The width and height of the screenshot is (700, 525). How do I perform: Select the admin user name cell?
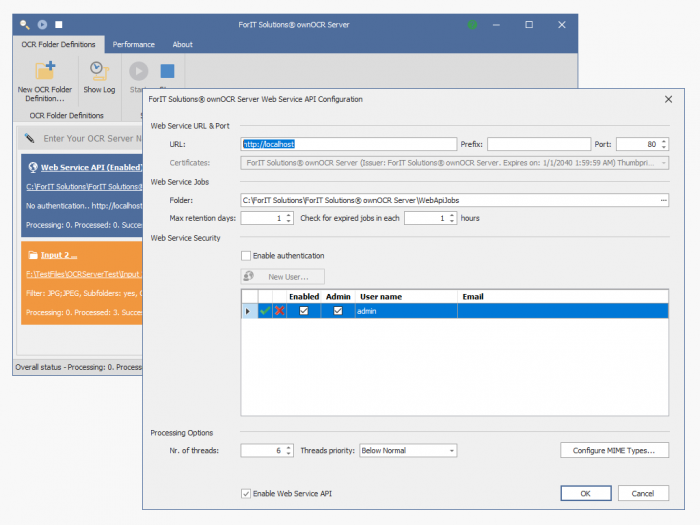coord(406,311)
